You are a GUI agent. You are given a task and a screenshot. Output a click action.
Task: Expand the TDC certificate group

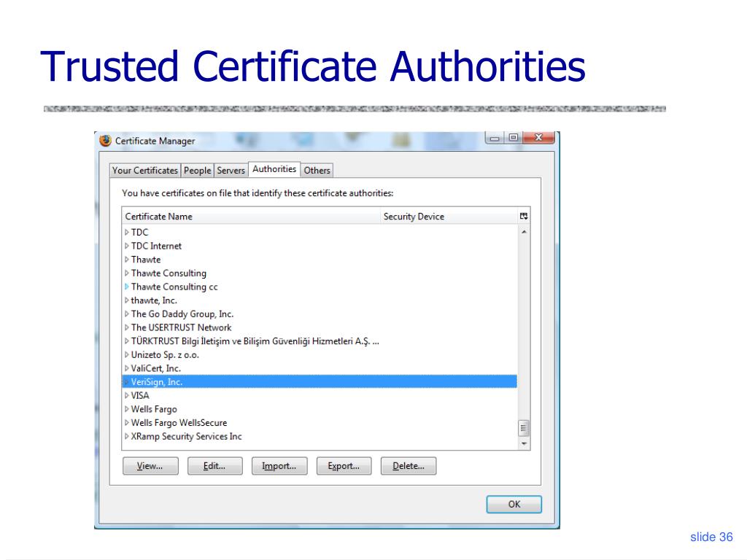(x=127, y=233)
